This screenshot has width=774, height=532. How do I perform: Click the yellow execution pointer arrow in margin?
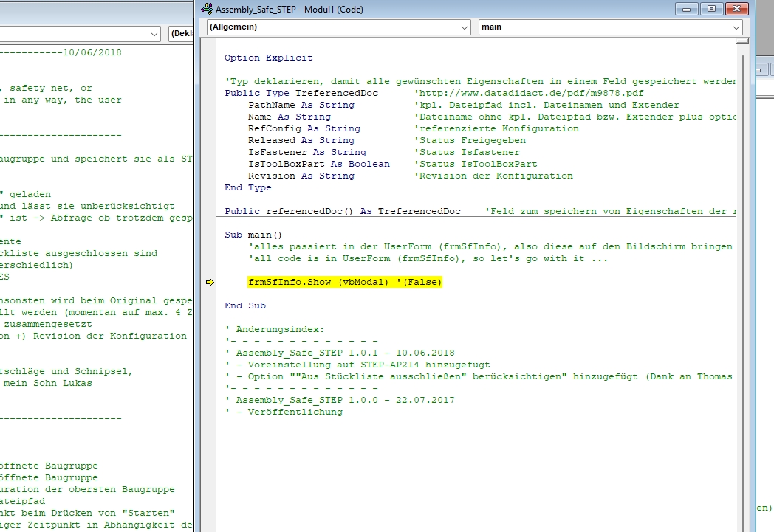(210, 282)
